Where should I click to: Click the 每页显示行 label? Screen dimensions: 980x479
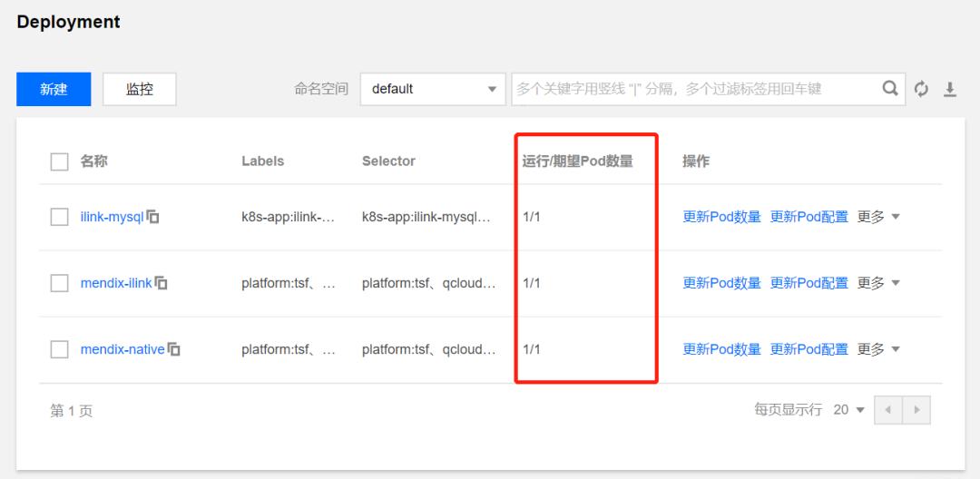coord(788,410)
